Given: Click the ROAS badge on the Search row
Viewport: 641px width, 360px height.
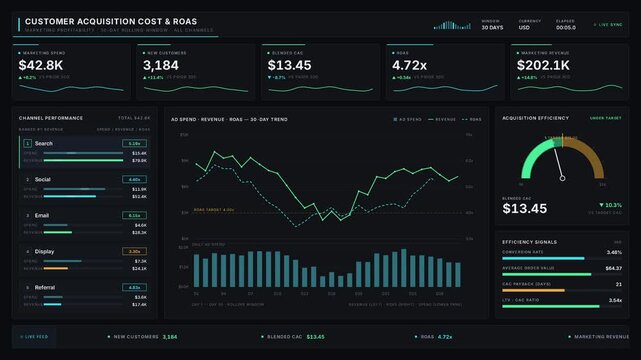Looking at the screenshot, I should [x=134, y=143].
